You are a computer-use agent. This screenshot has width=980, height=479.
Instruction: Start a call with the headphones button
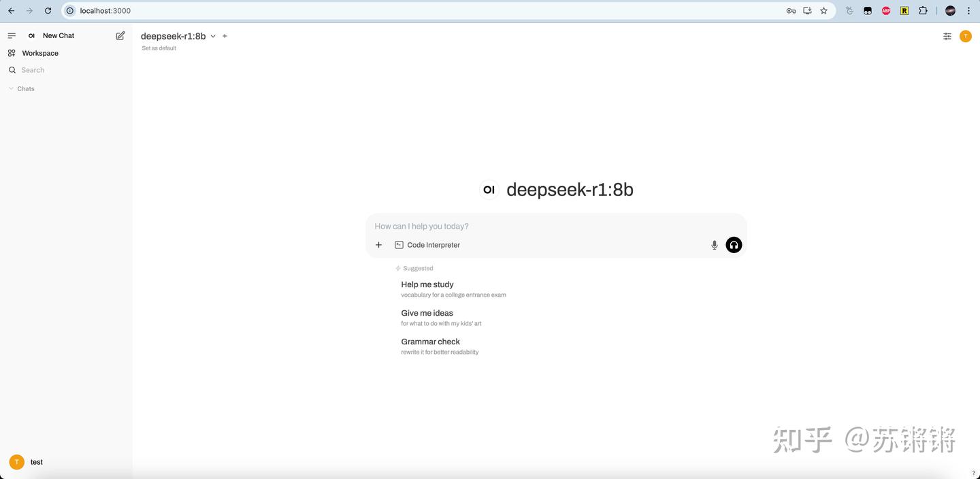pyautogui.click(x=734, y=245)
